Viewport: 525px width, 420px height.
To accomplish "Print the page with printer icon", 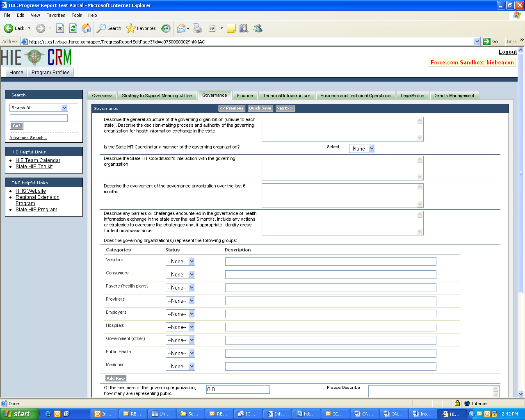I will [x=197, y=28].
